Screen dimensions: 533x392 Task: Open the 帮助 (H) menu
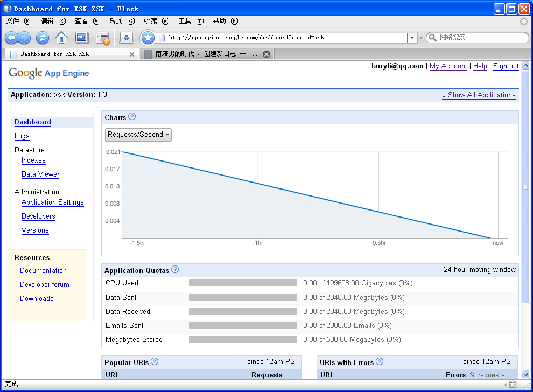point(226,21)
